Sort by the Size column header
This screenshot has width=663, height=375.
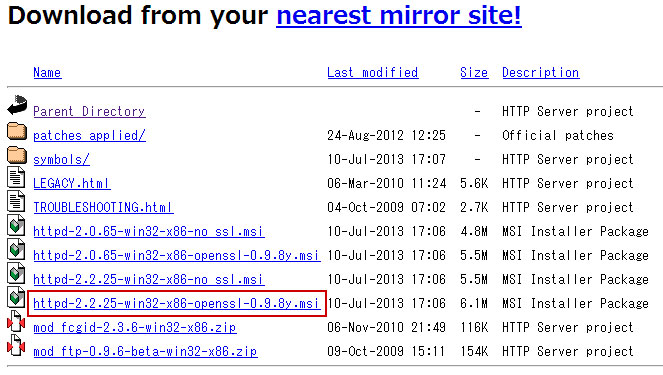tap(474, 73)
